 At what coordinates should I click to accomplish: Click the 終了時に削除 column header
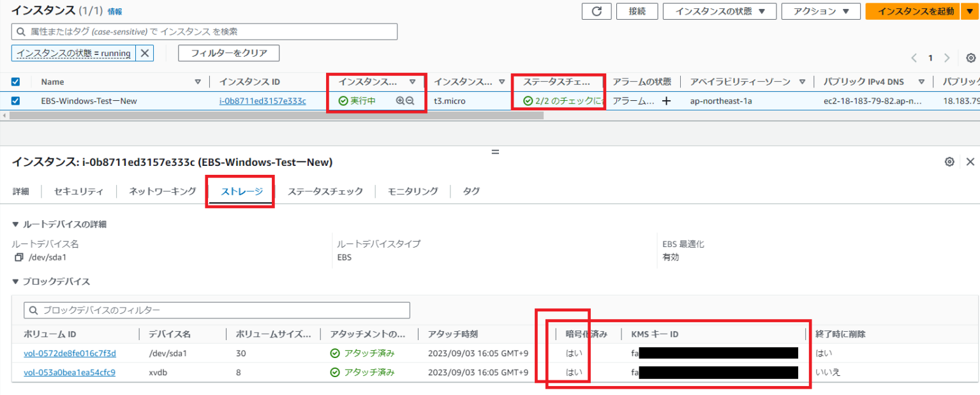pyautogui.click(x=840, y=334)
